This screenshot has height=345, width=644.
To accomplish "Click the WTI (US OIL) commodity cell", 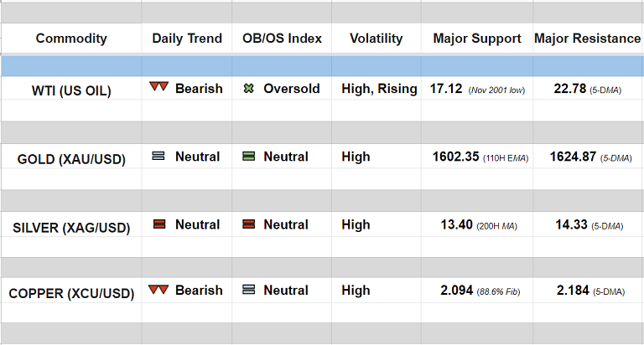I will click(x=71, y=90).
